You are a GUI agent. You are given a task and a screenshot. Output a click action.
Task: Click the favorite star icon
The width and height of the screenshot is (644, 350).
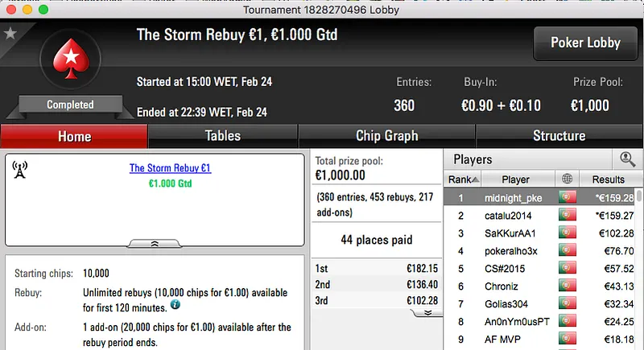(x=10, y=33)
